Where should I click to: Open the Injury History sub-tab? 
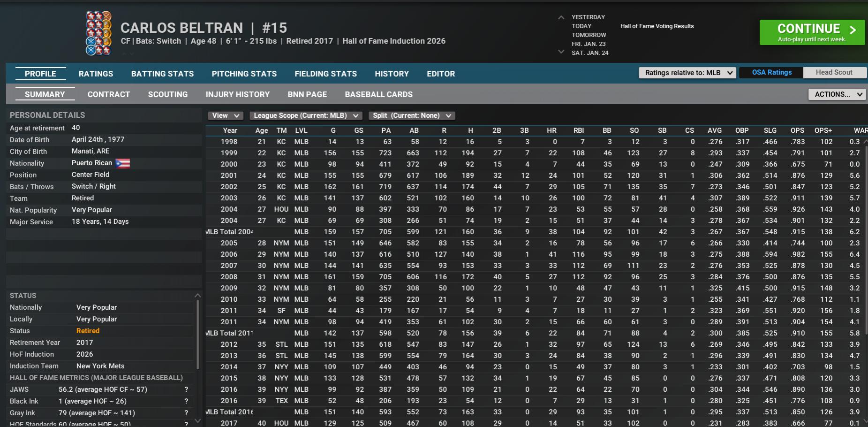(x=237, y=94)
